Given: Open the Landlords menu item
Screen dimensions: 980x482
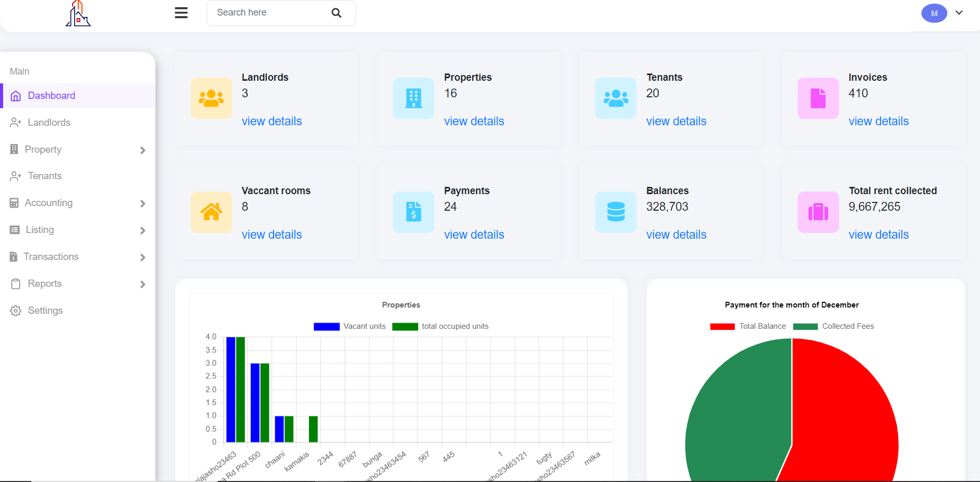Looking at the screenshot, I should click(49, 123).
